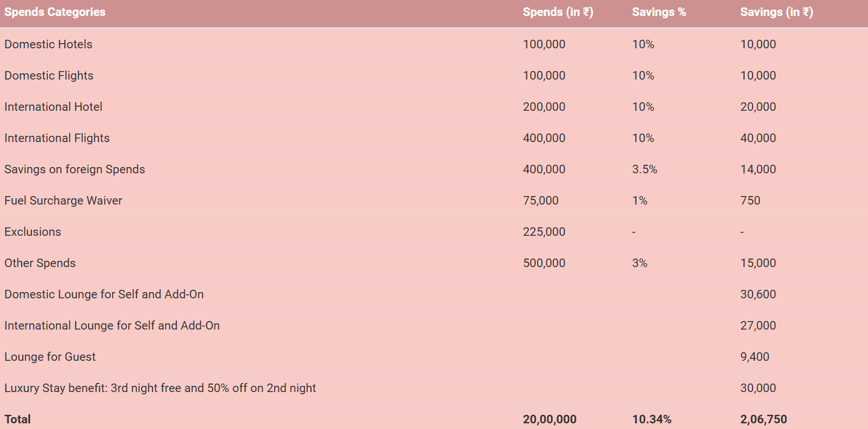Select the total spends value 20,00,000

[550, 419]
